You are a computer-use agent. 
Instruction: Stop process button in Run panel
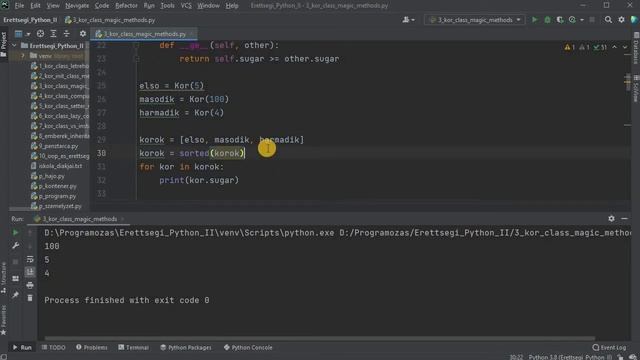pyautogui.click(x=16, y=261)
